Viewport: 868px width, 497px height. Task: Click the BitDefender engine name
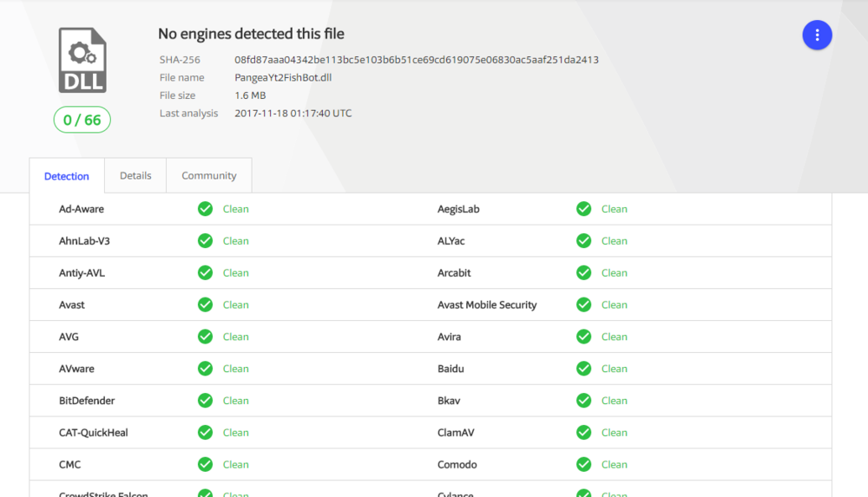[87, 401]
